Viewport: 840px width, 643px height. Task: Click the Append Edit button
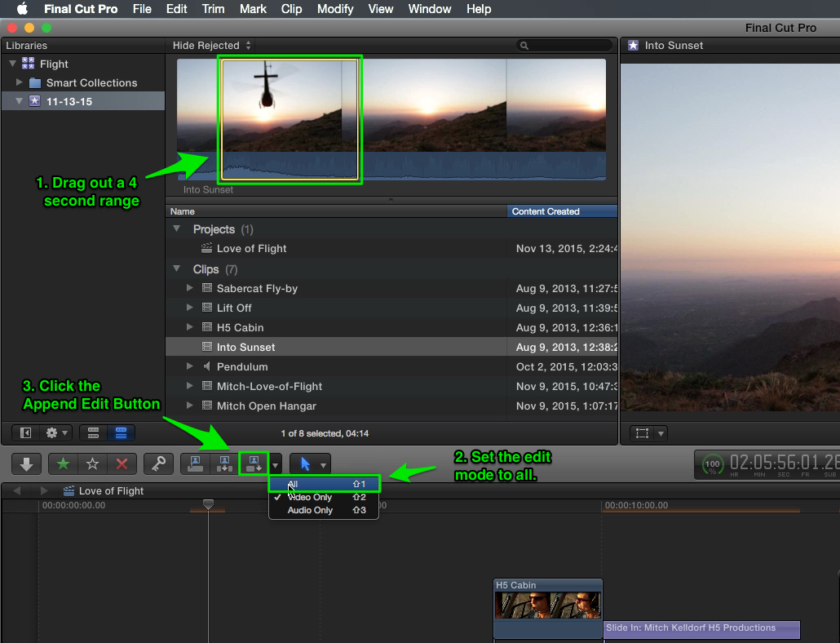pos(254,464)
